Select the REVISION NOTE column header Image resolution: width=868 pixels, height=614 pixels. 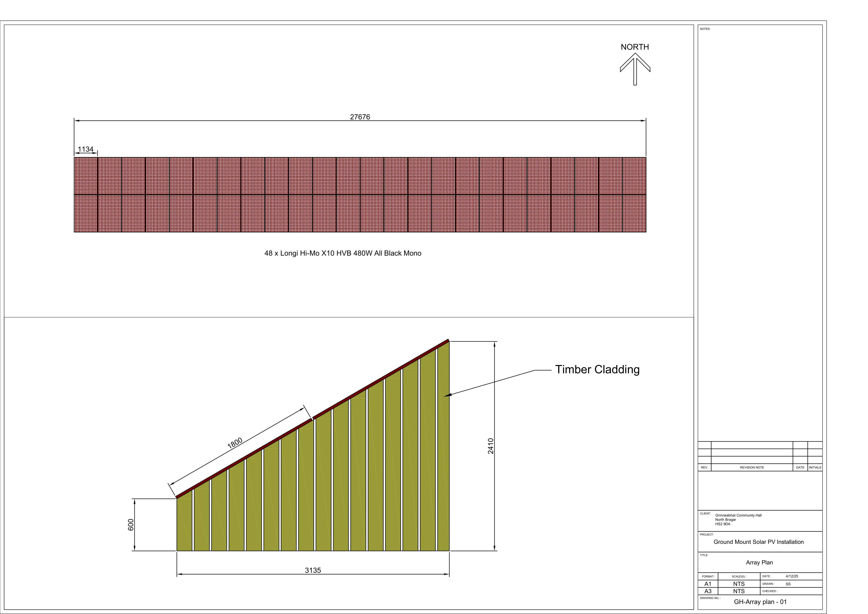click(752, 467)
